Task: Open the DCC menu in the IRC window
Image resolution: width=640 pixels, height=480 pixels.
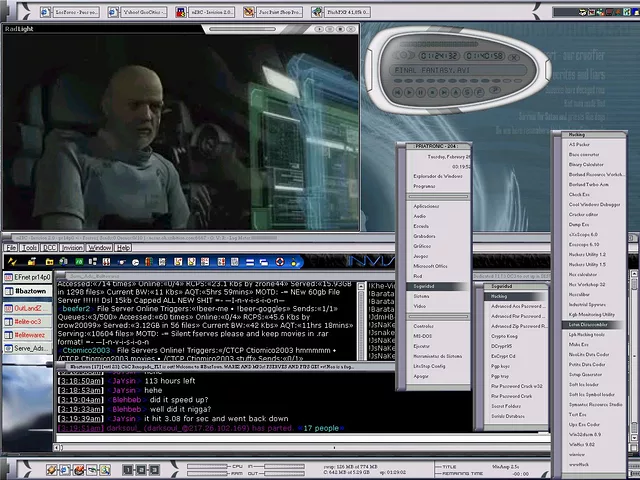Action: (x=49, y=247)
